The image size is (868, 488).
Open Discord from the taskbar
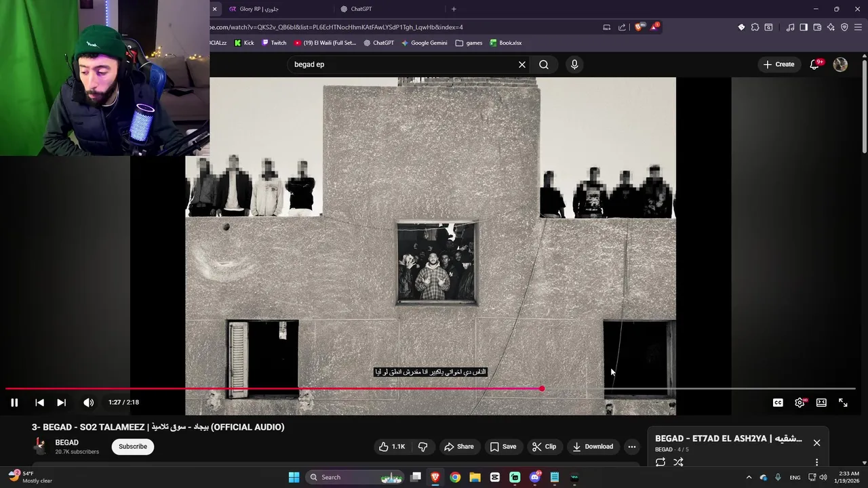point(534,477)
